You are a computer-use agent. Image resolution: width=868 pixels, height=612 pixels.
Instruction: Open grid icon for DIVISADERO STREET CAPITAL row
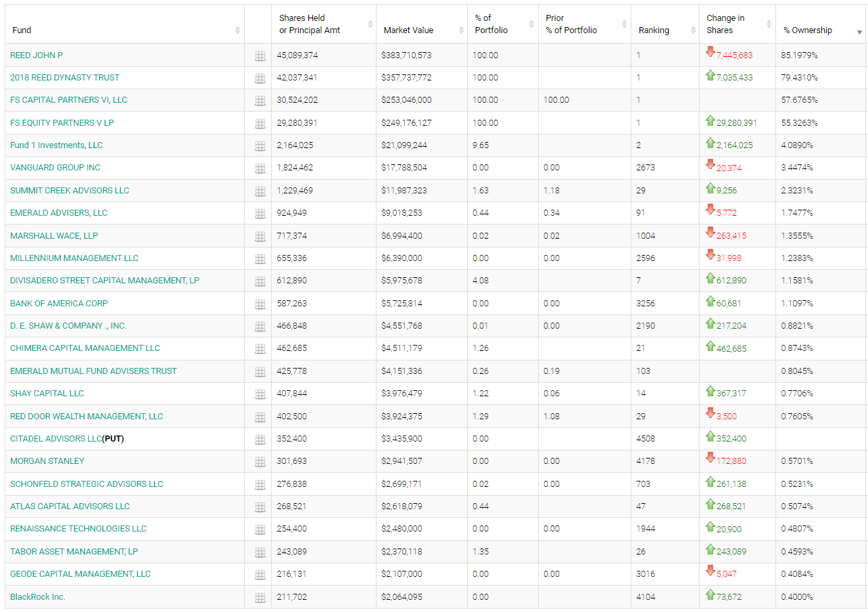point(260,282)
